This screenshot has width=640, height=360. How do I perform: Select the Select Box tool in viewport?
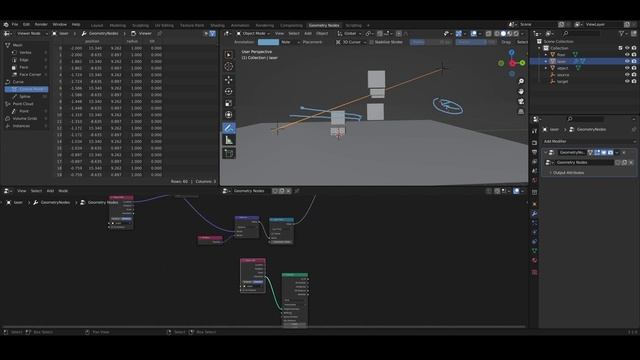pos(229,54)
